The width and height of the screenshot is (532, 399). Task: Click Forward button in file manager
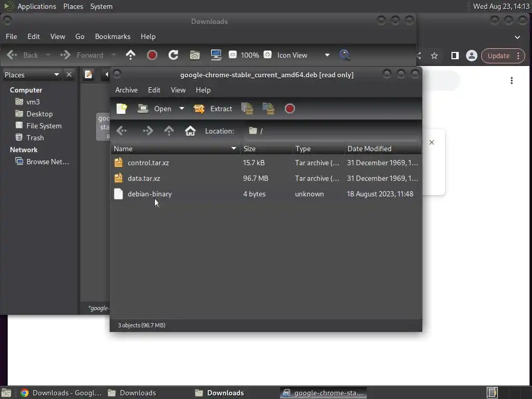[82, 55]
